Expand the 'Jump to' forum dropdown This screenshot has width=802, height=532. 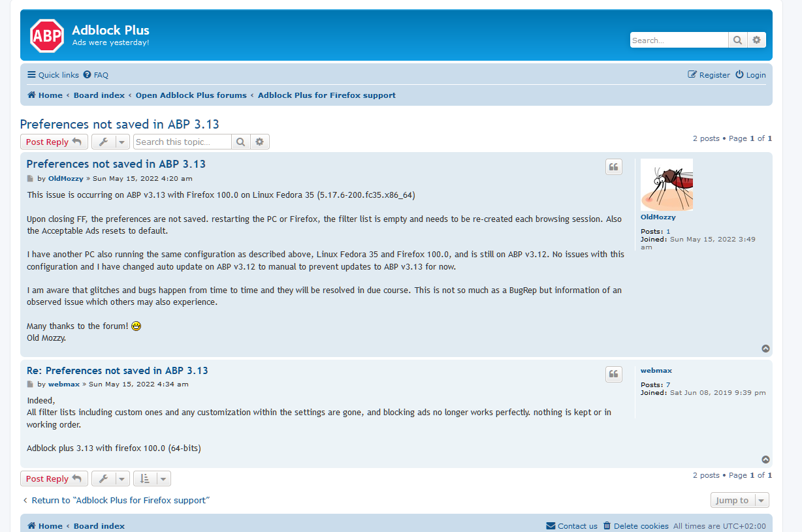[x=740, y=500]
